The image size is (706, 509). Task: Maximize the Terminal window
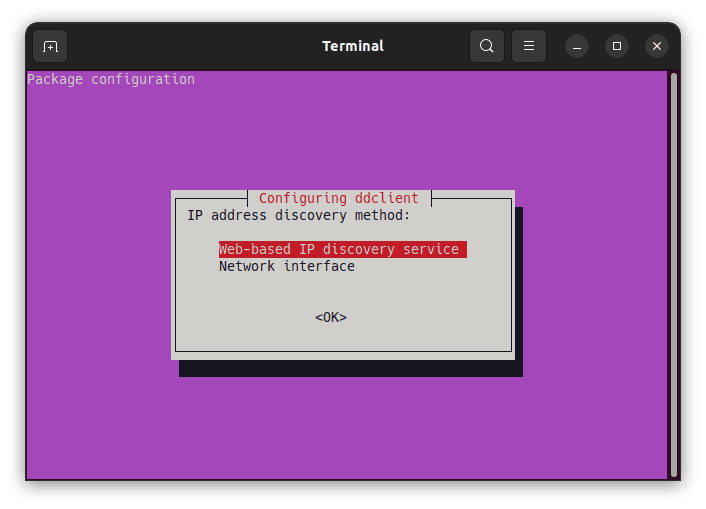(617, 46)
